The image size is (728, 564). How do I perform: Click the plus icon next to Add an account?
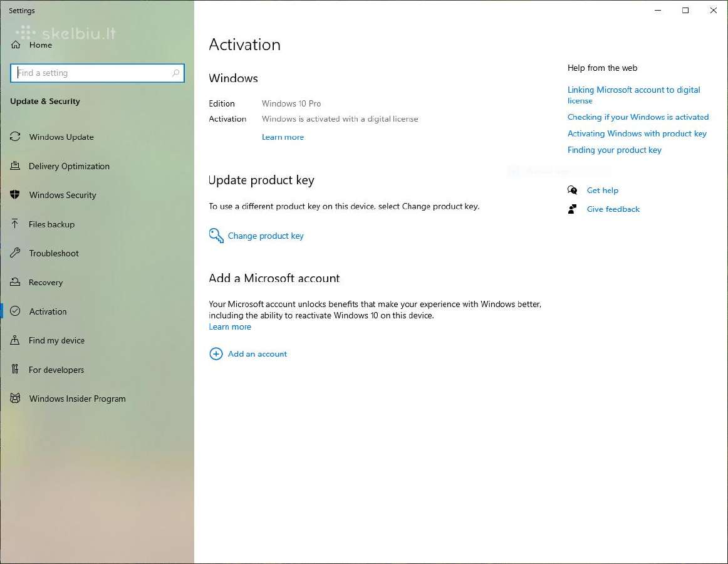click(216, 354)
